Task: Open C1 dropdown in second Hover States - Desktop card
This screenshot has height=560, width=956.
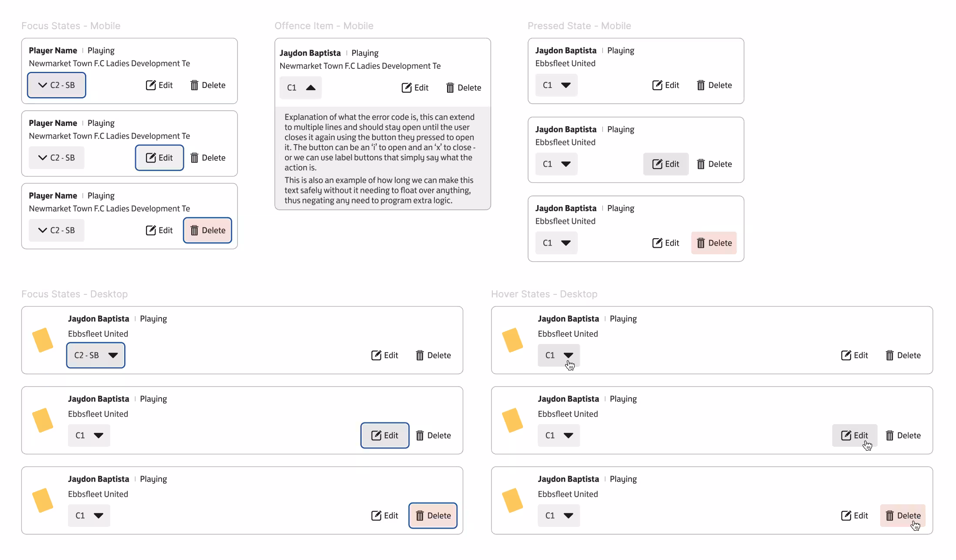Action: tap(559, 435)
